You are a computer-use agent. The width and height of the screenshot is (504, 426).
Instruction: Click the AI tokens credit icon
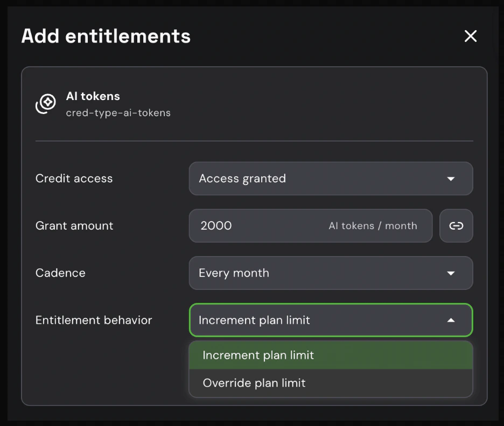pos(46,103)
